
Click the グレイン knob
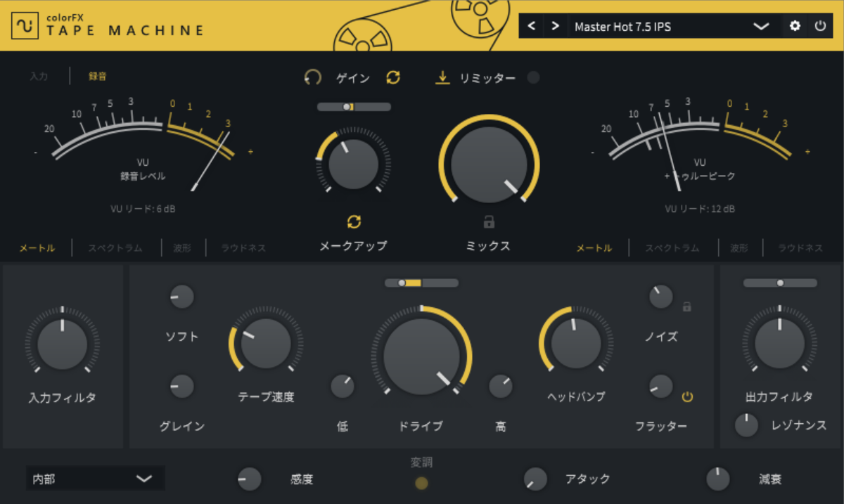(x=181, y=386)
